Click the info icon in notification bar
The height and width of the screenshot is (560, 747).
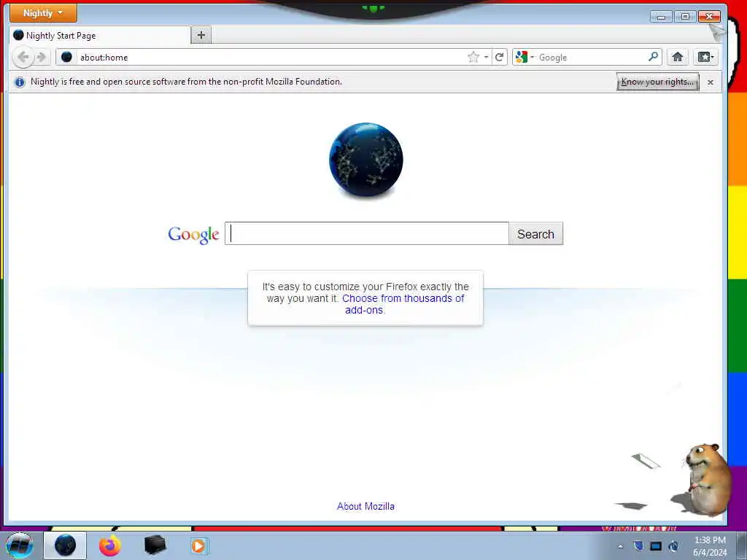pos(20,82)
